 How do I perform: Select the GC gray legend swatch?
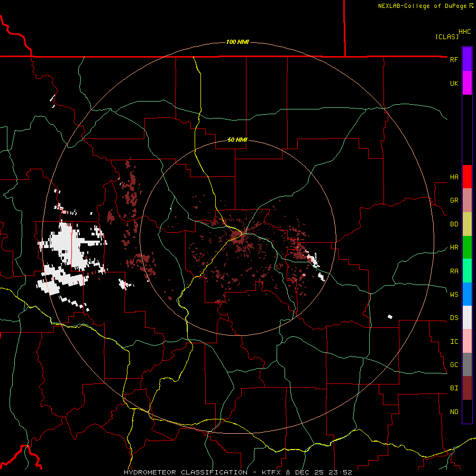pyautogui.click(x=467, y=364)
